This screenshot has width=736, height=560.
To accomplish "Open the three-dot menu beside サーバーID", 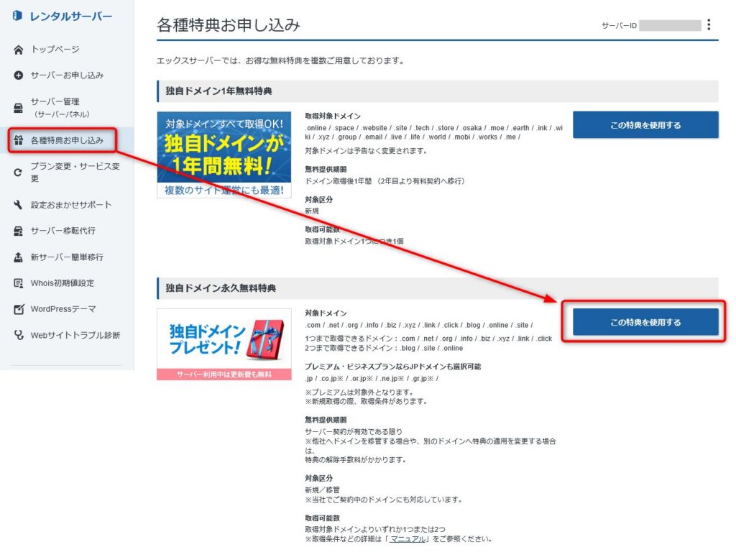I will 709,25.
